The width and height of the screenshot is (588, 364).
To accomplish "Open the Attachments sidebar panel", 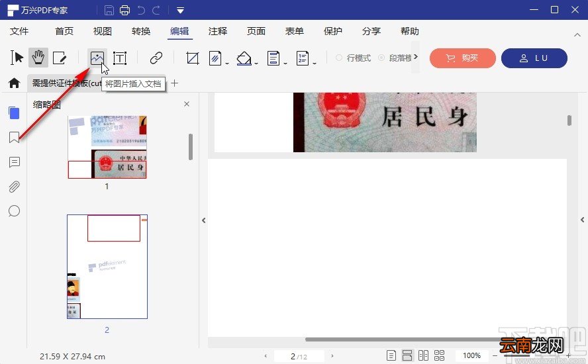I will tap(15, 187).
